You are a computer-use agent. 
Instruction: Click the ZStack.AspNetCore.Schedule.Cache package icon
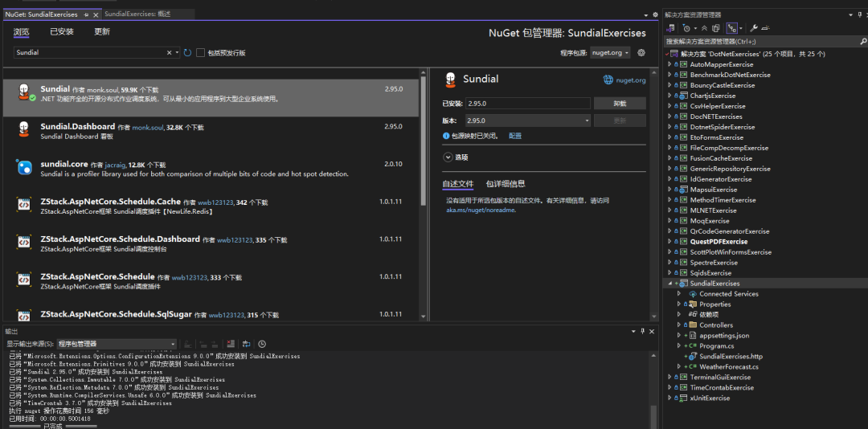(24, 204)
